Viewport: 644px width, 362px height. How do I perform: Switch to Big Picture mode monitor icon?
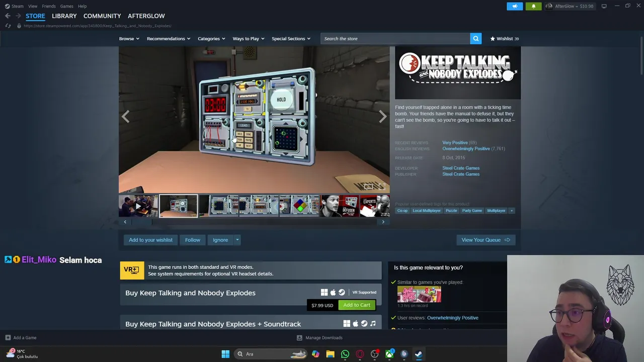(x=604, y=6)
